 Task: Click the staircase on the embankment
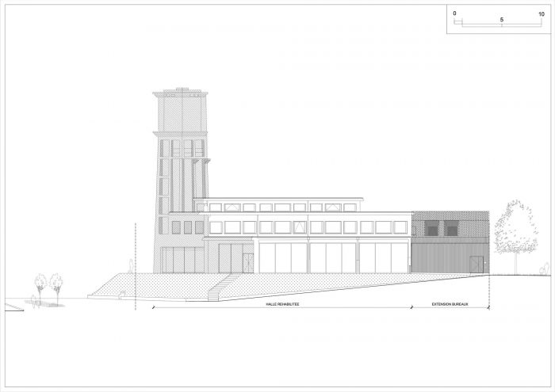point(220,286)
